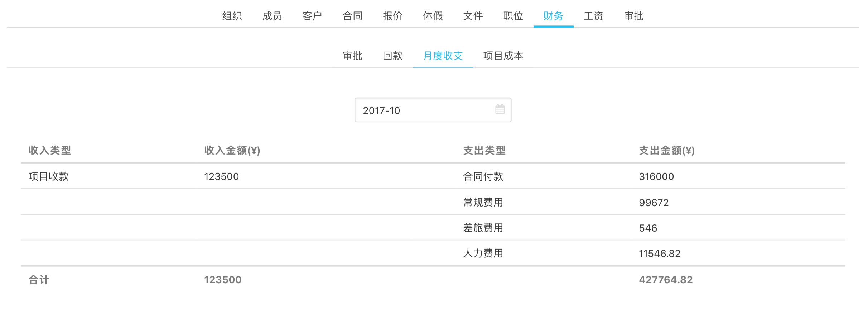
Task: Open the 工资 tab
Action: pyautogui.click(x=593, y=16)
